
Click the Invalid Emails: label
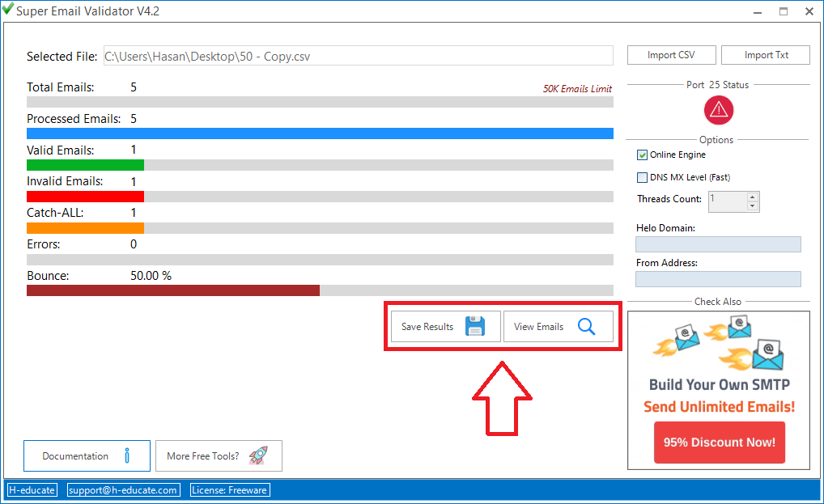65,181
